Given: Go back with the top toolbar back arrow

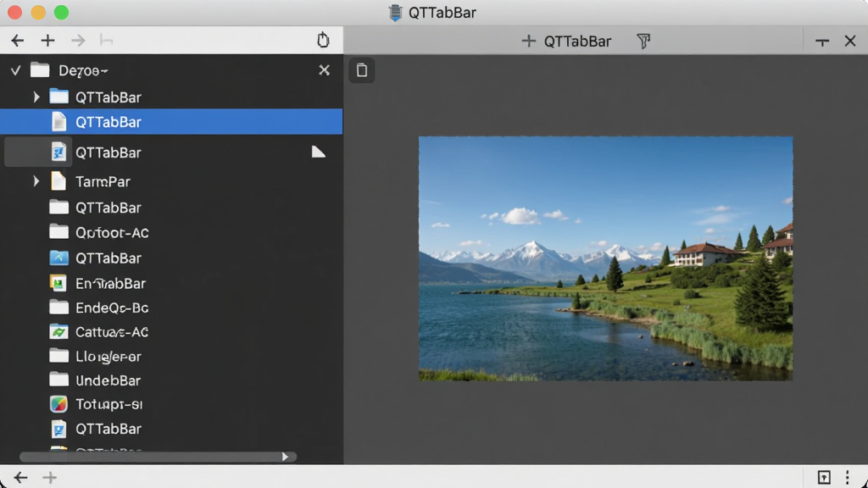Looking at the screenshot, I should point(18,41).
